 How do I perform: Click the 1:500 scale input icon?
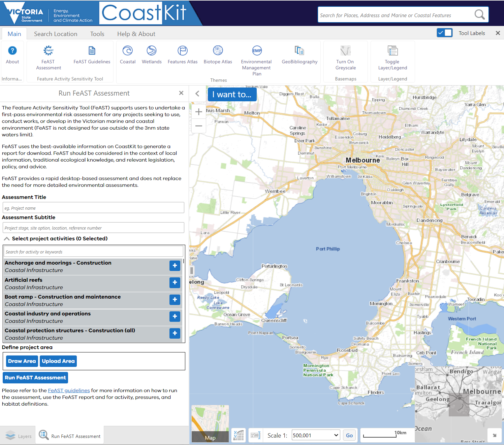click(255, 435)
